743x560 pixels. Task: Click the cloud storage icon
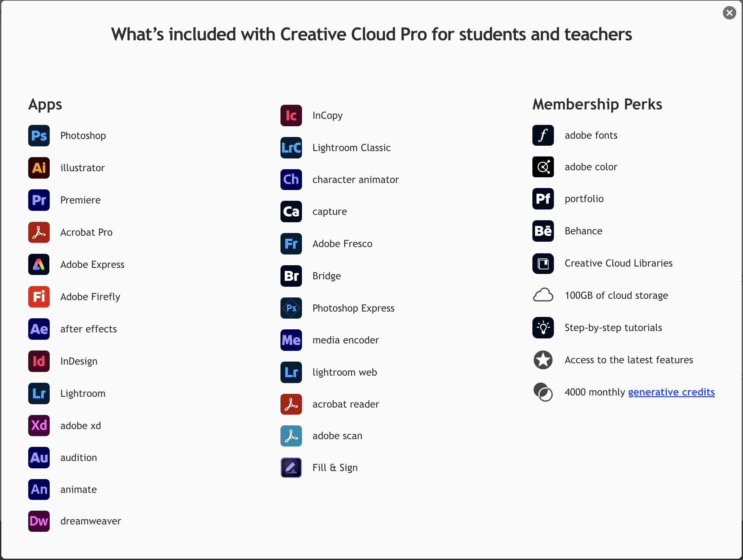pos(543,295)
